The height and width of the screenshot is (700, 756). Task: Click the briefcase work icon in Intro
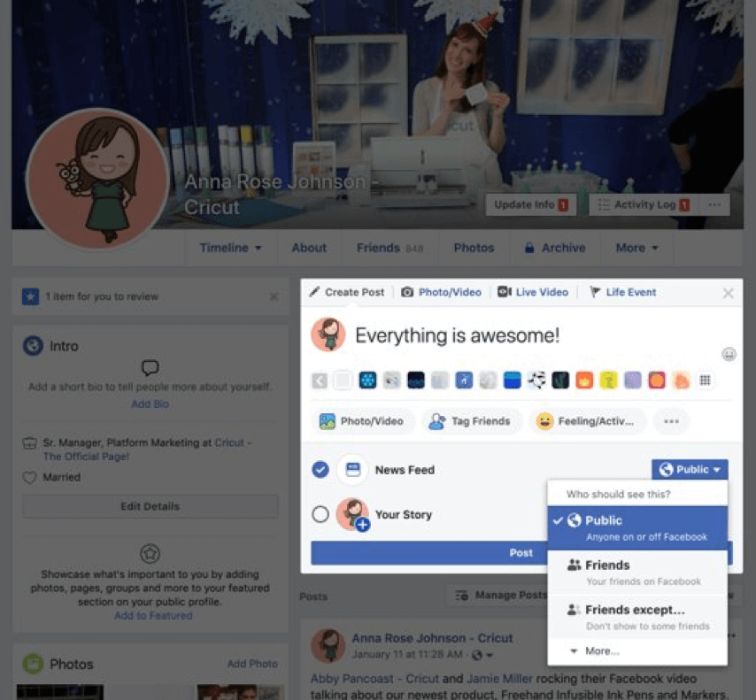(30, 443)
